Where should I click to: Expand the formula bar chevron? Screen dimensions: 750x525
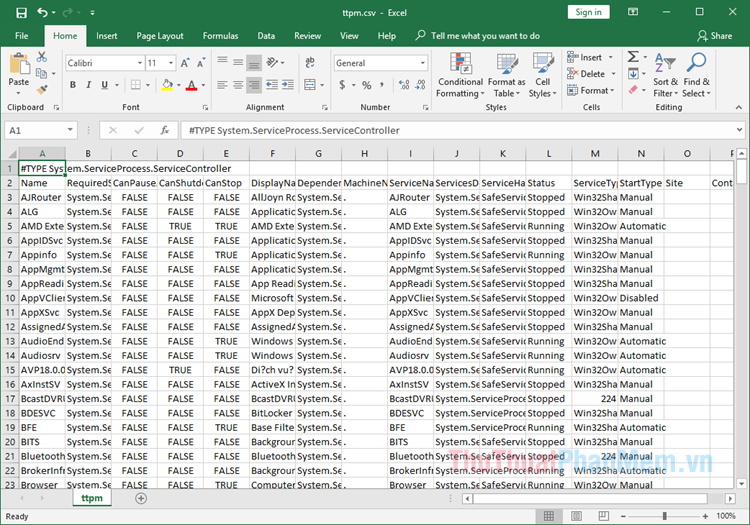739,130
